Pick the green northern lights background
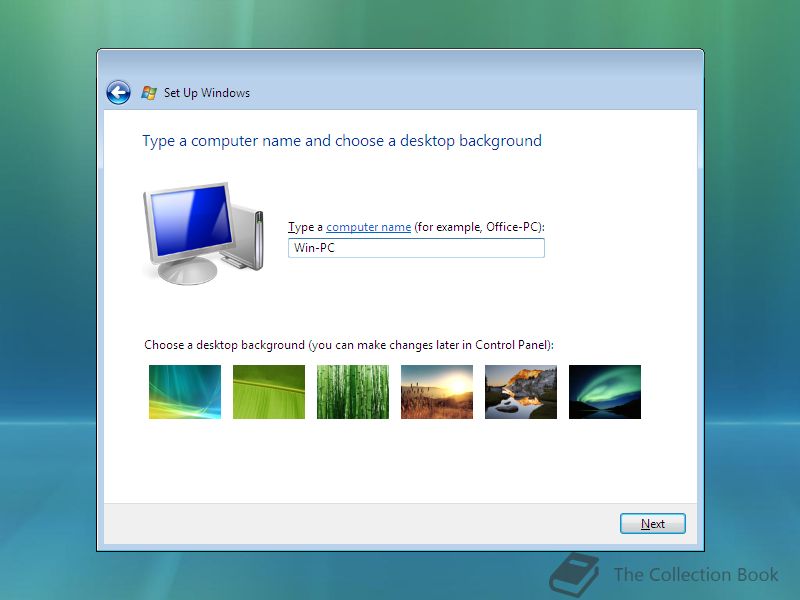The width and height of the screenshot is (800, 600). (x=605, y=392)
